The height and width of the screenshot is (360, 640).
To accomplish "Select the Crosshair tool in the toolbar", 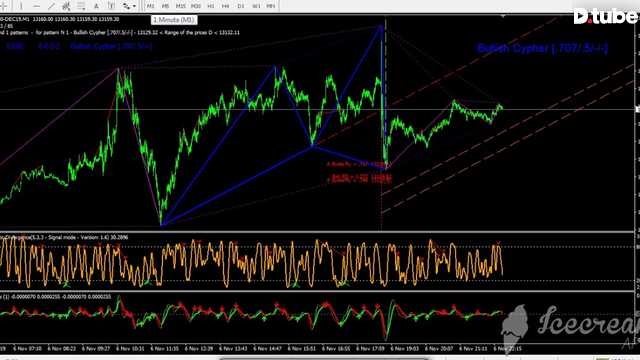I will point(4,6).
